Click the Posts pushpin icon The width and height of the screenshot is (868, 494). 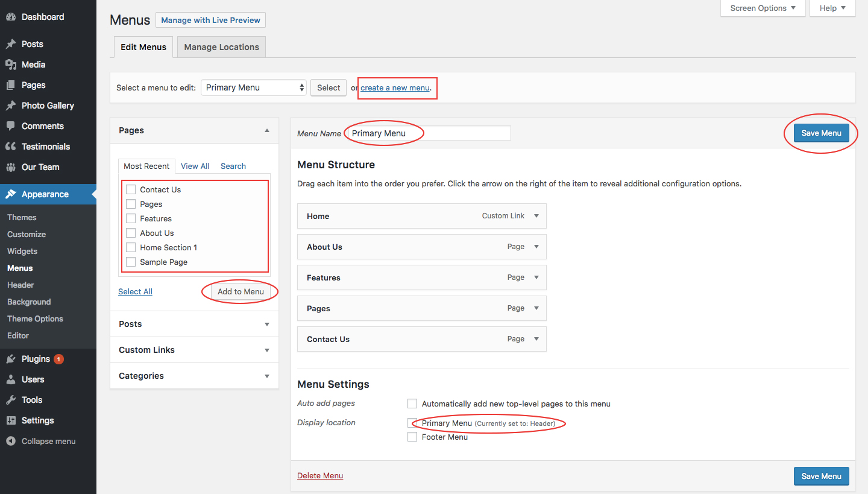pyautogui.click(x=11, y=44)
